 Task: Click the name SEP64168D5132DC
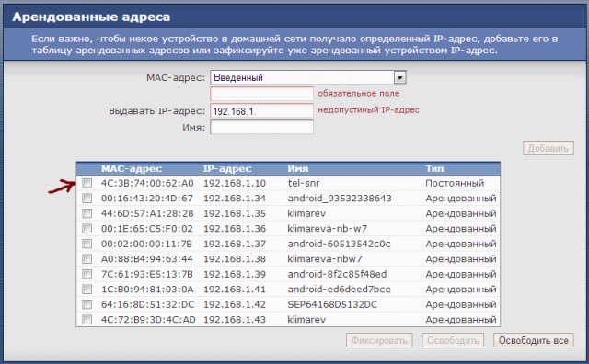tap(332, 304)
